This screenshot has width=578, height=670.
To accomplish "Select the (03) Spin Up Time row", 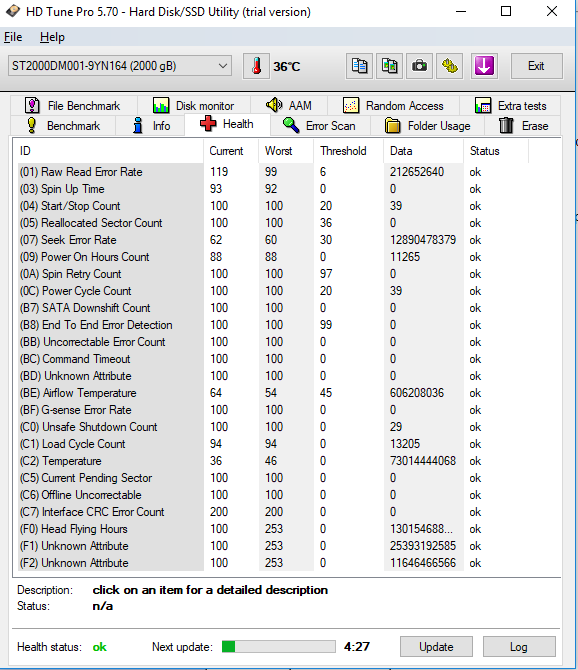I will [273, 189].
